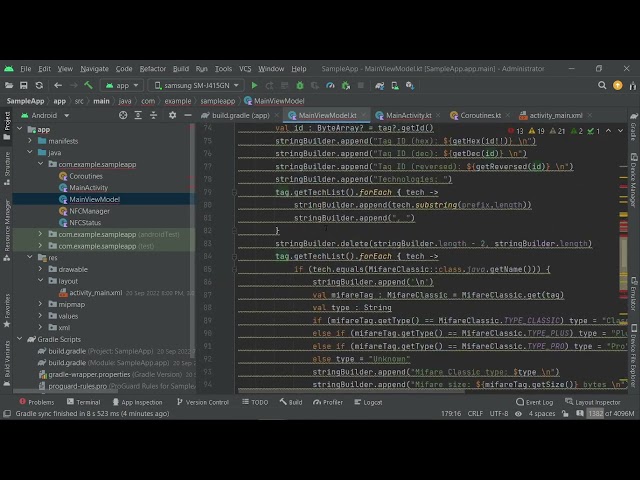This screenshot has width=640, height=480.
Task: Expand the drawable folder
Action: click(x=40, y=269)
